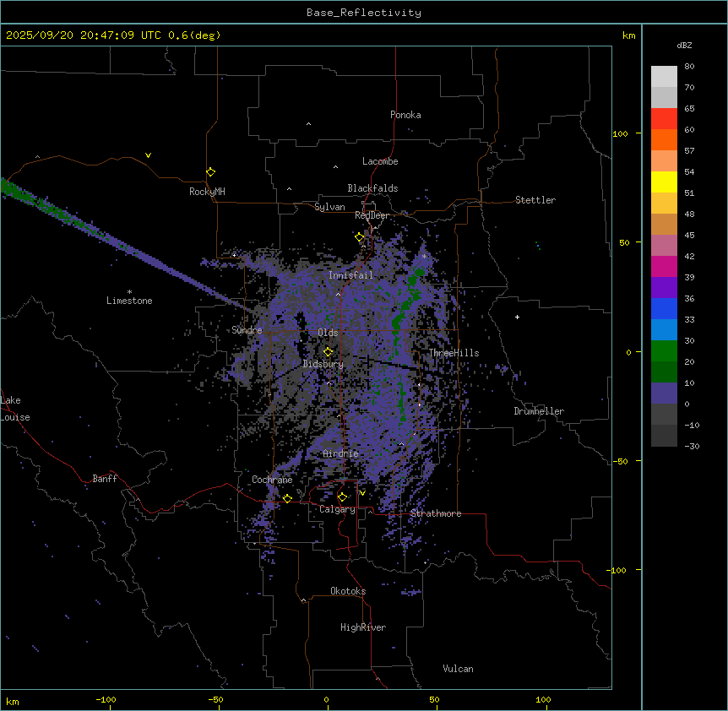Select the Banff label on the map
Image resolution: width=728 pixels, height=711 pixels.
[x=105, y=479]
